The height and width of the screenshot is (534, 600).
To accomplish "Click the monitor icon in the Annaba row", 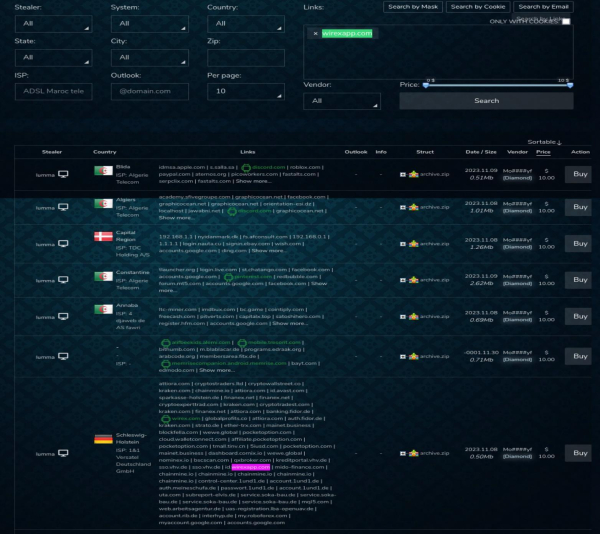I will [x=63, y=317].
